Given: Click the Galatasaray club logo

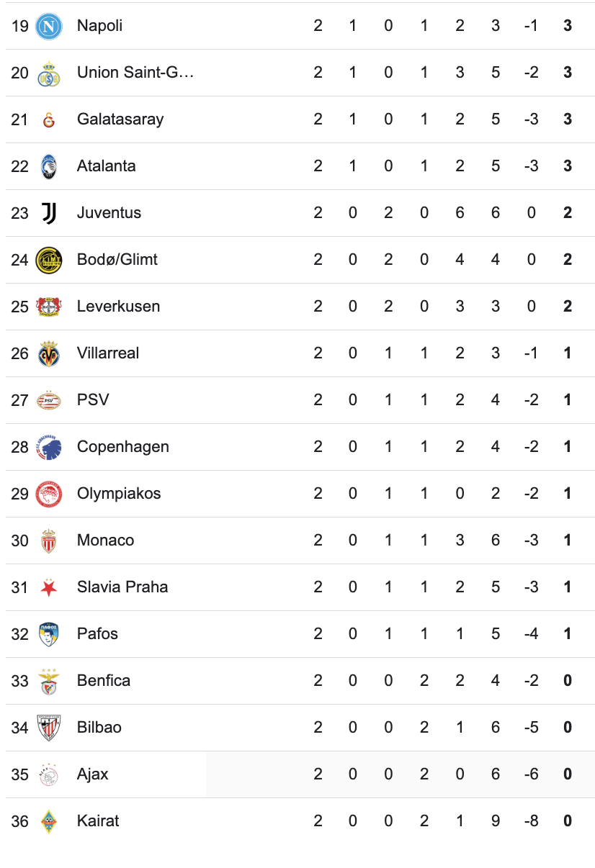Looking at the screenshot, I should click(49, 119).
